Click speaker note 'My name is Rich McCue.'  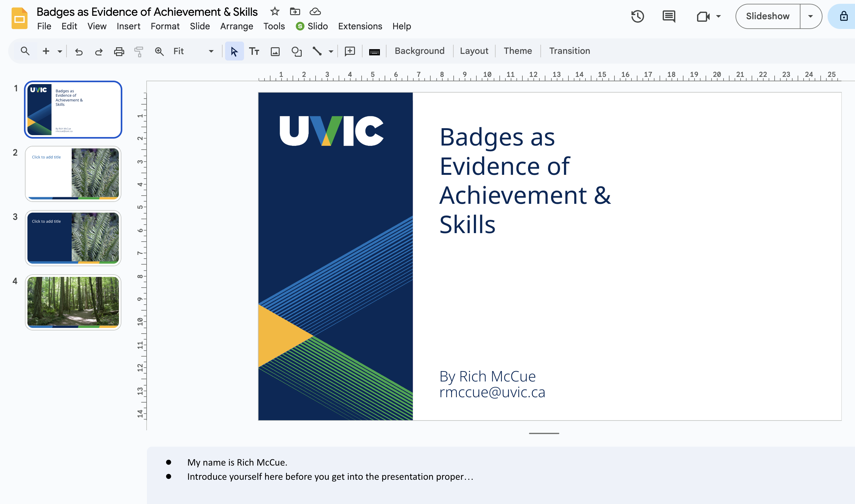click(x=237, y=462)
